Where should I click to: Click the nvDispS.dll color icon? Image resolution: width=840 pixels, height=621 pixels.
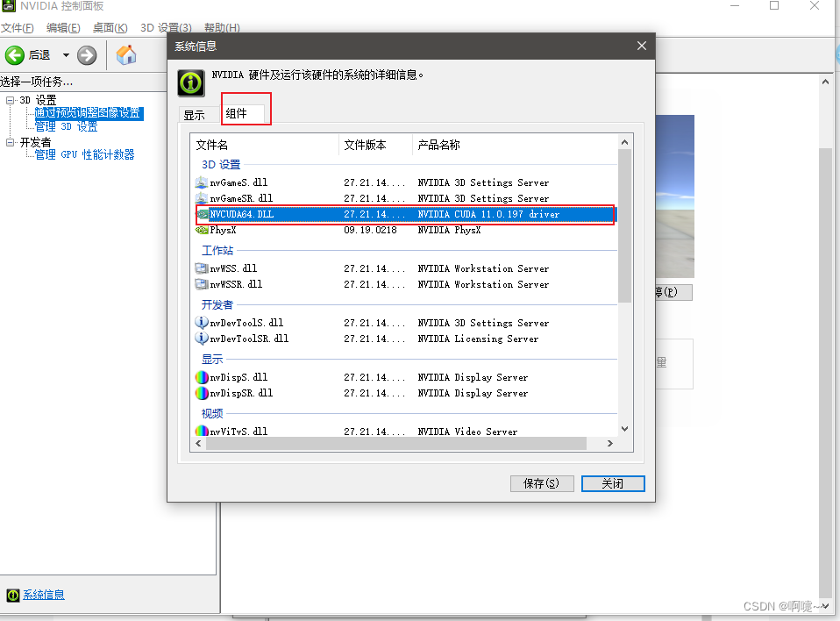[x=202, y=377]
